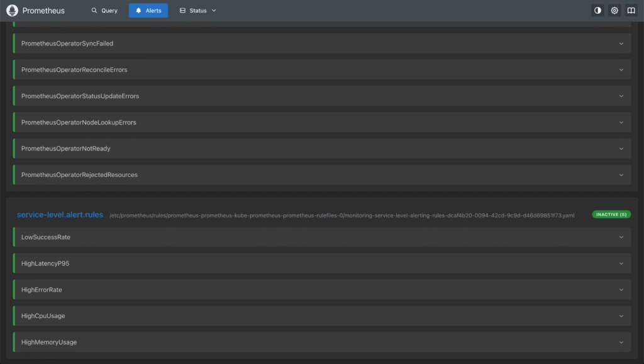Switch to the Alerts tab
The image size is (644, 364).
click(148, 11)
